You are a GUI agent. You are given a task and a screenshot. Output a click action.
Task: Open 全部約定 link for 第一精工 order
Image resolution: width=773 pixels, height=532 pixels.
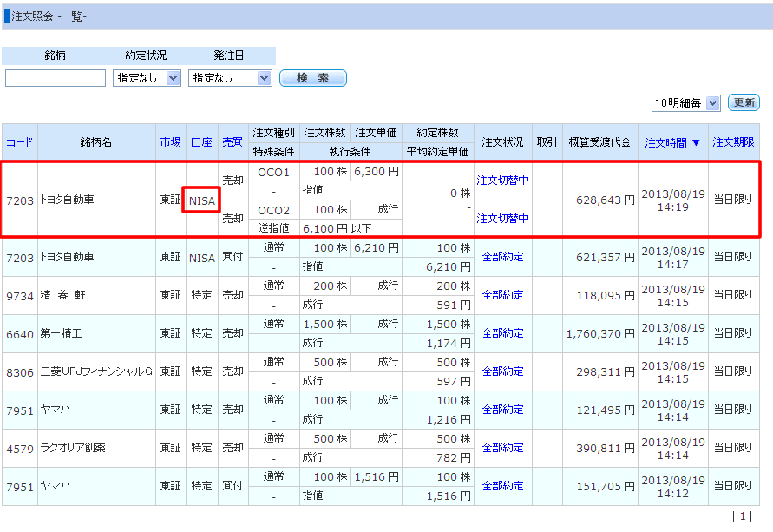click(503, 333)
